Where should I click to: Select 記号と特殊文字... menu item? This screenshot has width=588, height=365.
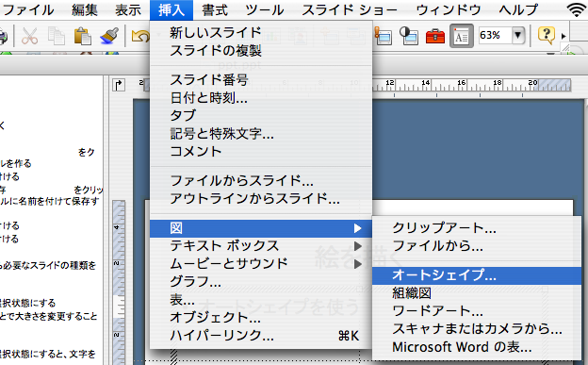click(261, 133)
